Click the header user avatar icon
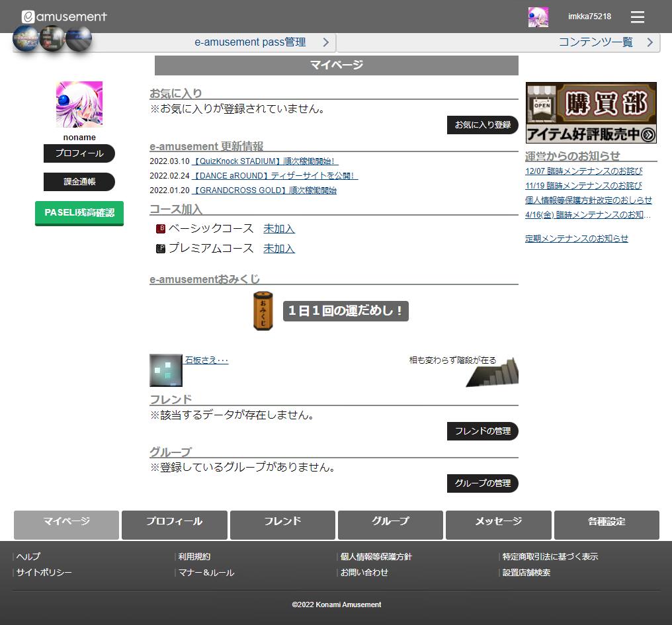The height and width of the screenshot is (625, 672). [x=538, y=17]
